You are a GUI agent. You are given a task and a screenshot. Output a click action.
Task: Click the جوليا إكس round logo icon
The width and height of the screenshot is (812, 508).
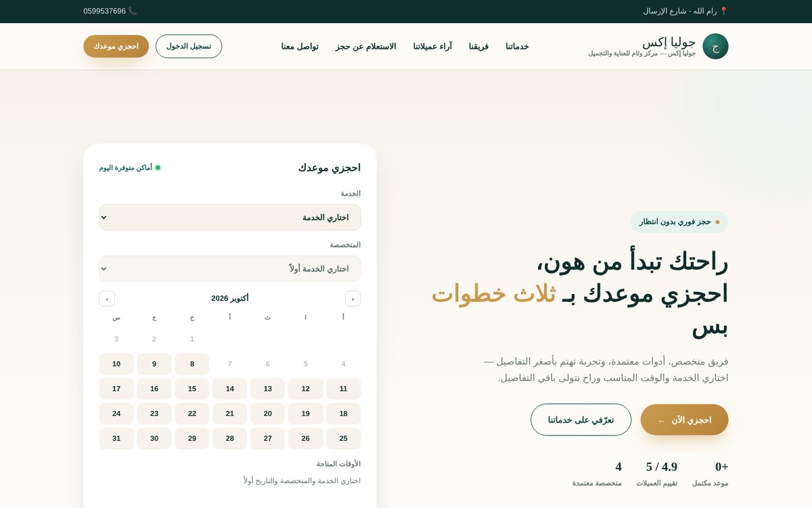(715, 46)
